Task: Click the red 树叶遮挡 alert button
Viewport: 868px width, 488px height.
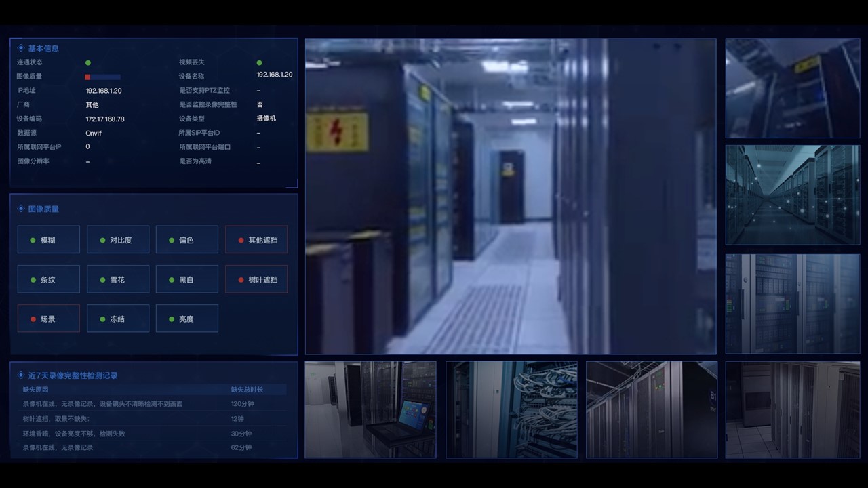Action: click(x=256, y=279)
